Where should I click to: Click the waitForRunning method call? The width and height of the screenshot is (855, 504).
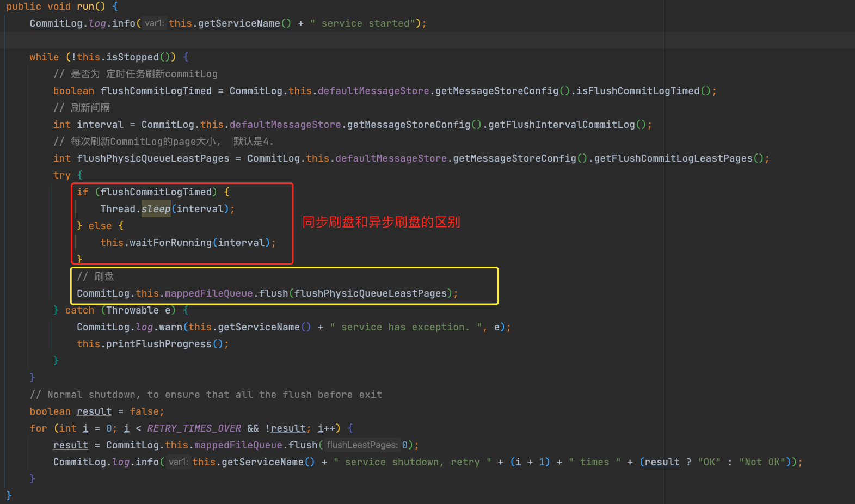point(170,243)
